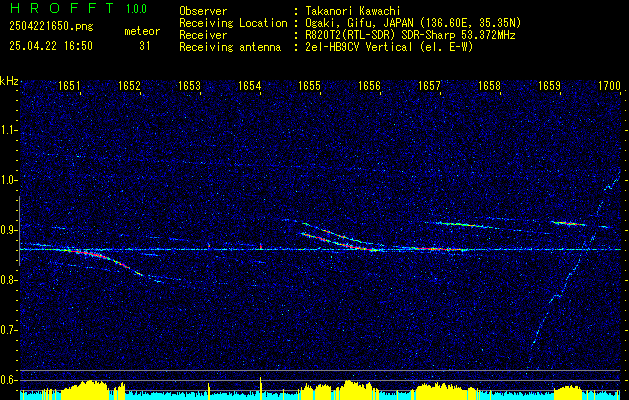This screenshot has height=400, width=629.
Task: Click the R820T2(RTL-SDR) SDR-Sharp 53.372MHz text
Action: 410,35
